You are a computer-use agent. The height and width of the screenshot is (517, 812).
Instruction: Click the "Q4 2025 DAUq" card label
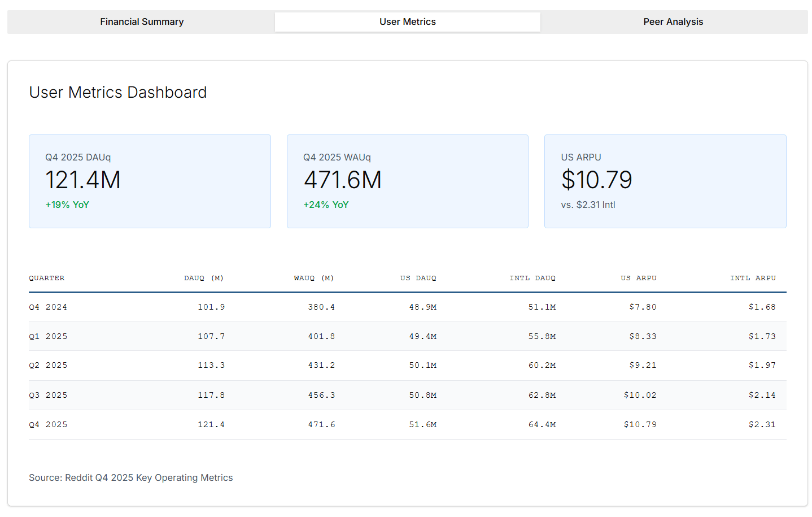pyautogui.click(x=78, y=157)
